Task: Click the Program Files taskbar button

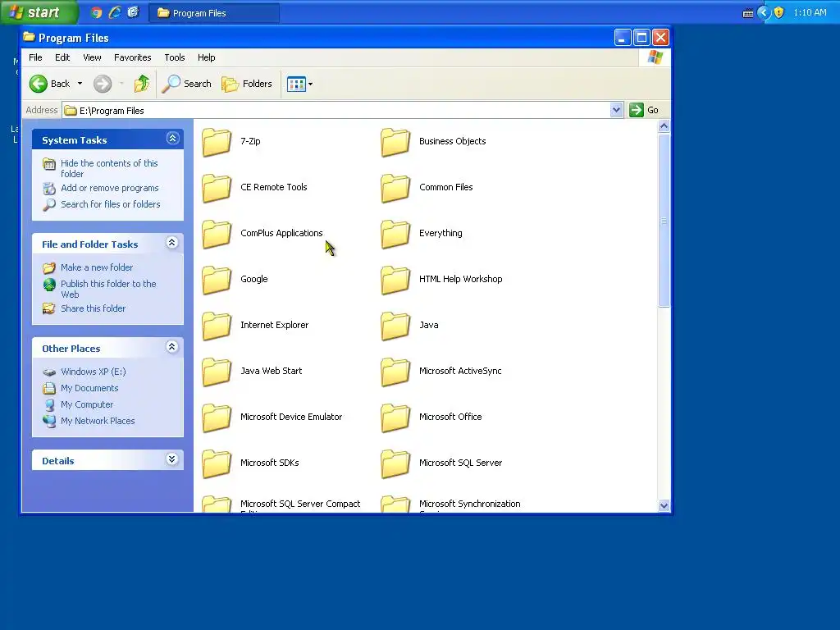Action: (214, 13)
